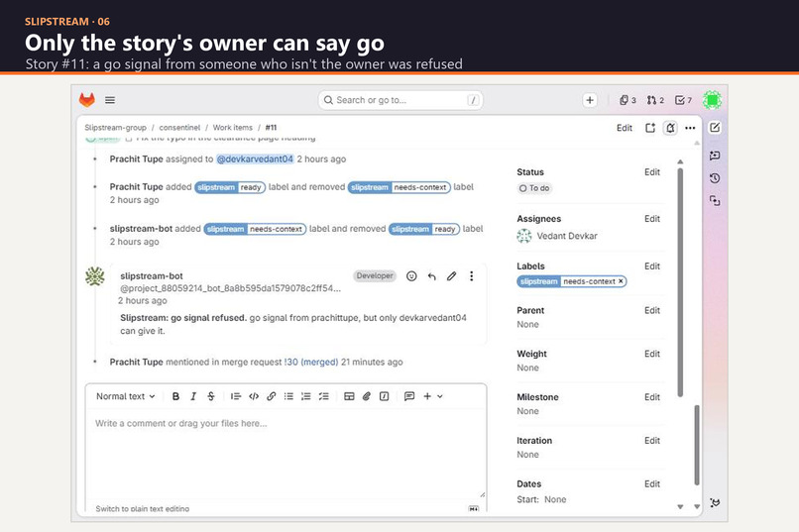Click the To do status badge
The image size is (799, 532).
[534, 188]
